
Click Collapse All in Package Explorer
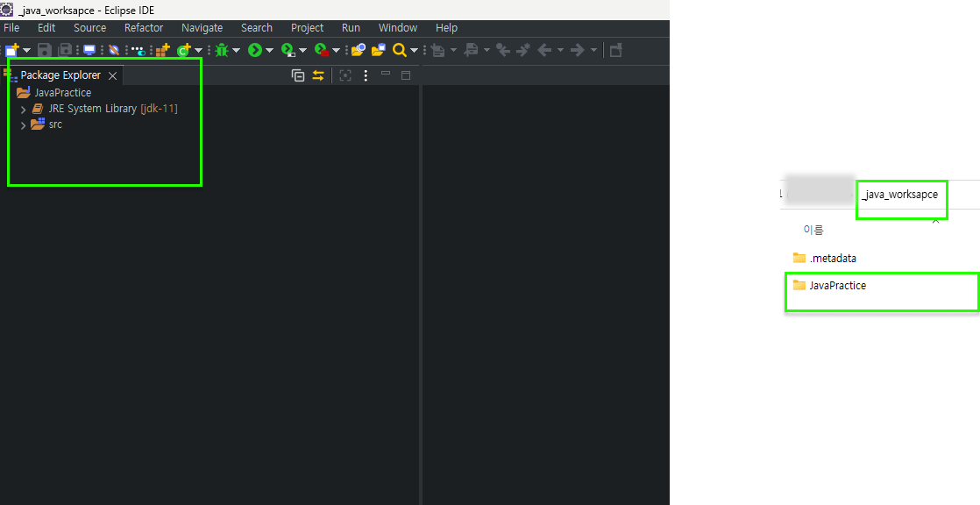tap(298, 75)
